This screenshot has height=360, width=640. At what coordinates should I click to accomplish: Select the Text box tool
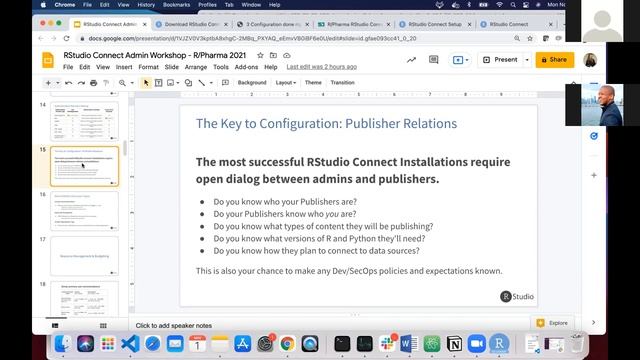tap(158, 83)
